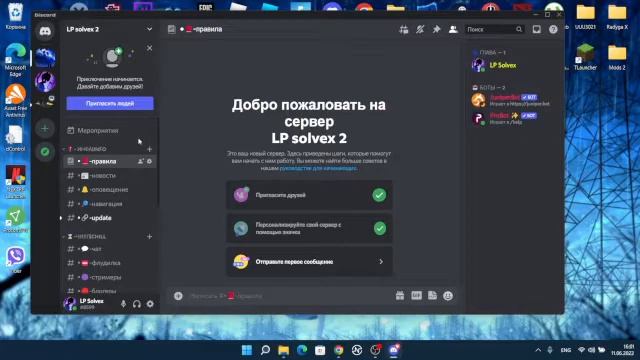Open the gift Nitro icon
640x360 pixels.
pyautogui.click(x=400, y=296)
